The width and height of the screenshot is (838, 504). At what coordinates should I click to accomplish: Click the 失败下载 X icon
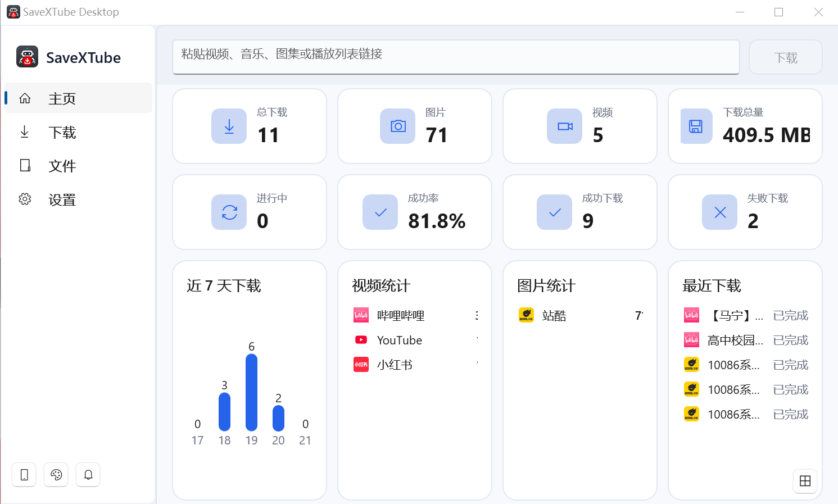point(719,212)
